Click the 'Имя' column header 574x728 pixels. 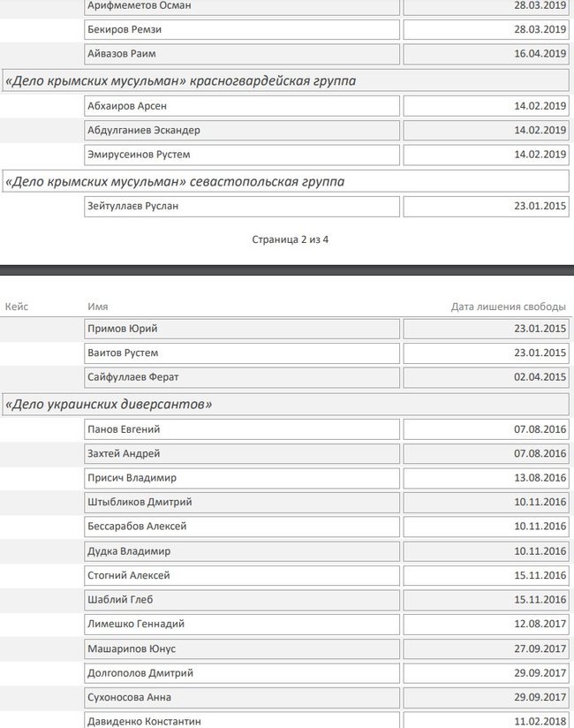click(x=98, y=307)
